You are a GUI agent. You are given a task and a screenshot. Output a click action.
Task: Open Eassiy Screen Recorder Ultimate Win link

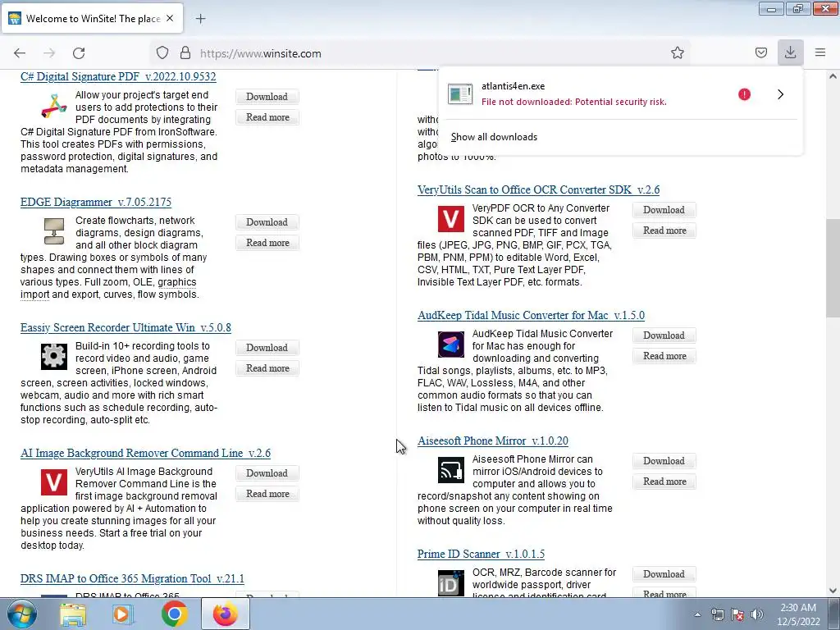pyautogui.click(x=126, y=327)
